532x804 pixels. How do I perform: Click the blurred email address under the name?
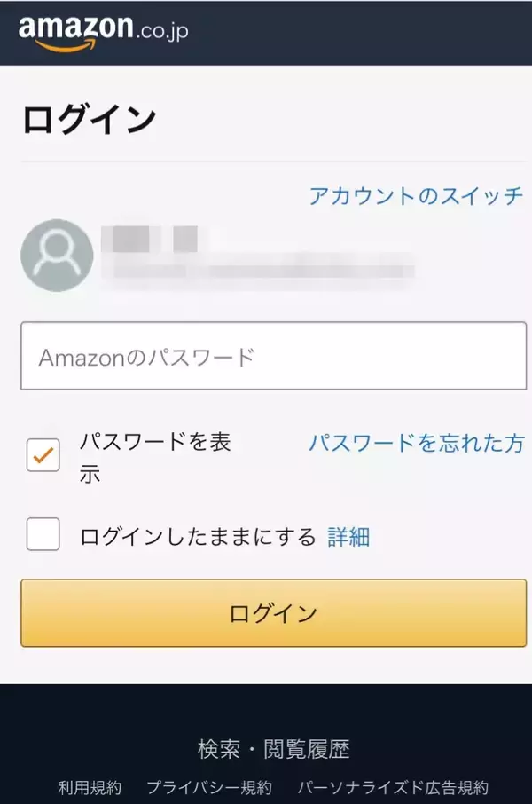tap(257, 269)
